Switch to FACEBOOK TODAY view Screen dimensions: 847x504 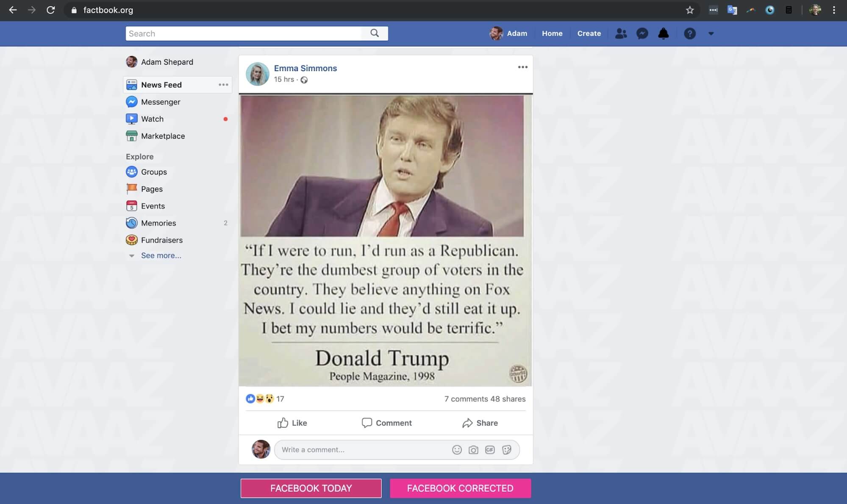(x=311, y=488)
